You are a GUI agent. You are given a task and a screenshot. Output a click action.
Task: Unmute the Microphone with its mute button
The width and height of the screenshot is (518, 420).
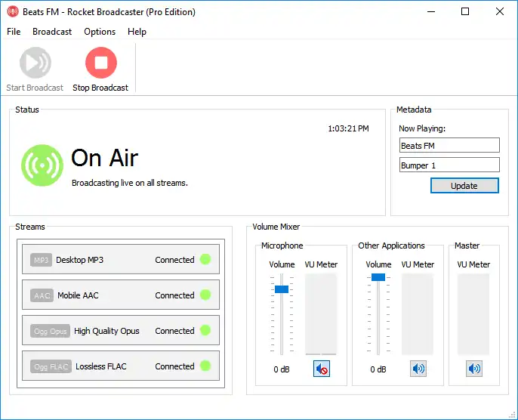pos(322,369)
